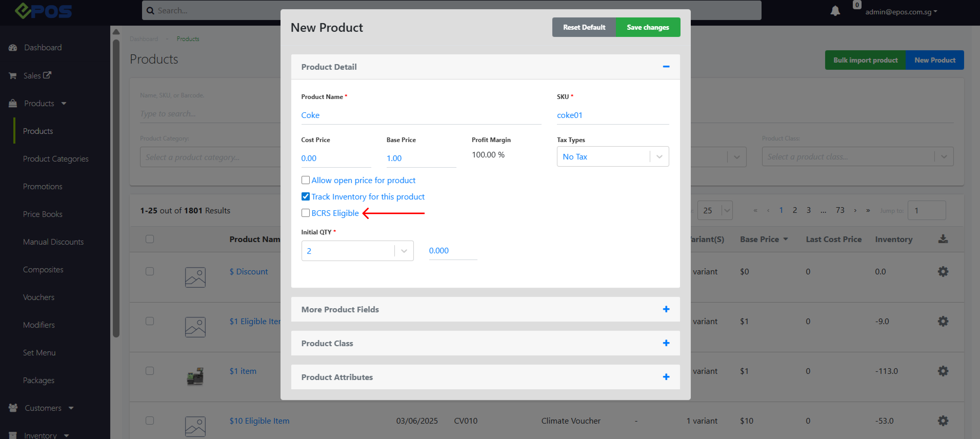Open Product Categories in sidebar menu
Screen dimensions: 980x439
[x=56, y=159]
